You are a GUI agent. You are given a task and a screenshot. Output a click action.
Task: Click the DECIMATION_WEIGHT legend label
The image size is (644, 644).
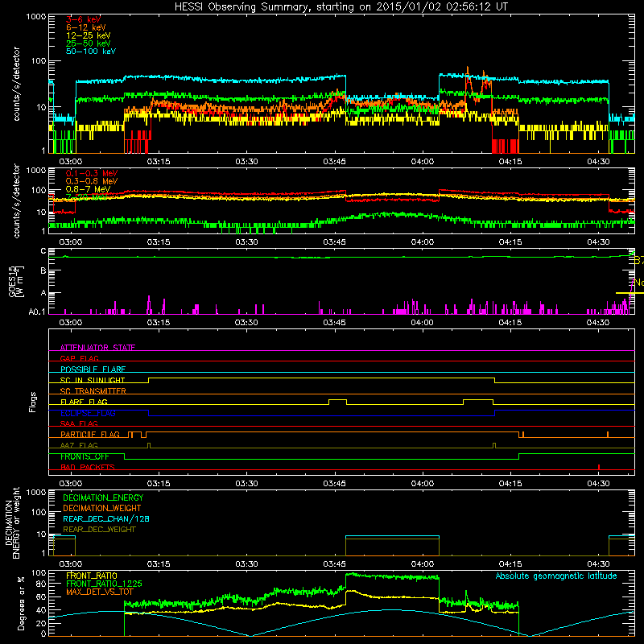pos(102,508)
